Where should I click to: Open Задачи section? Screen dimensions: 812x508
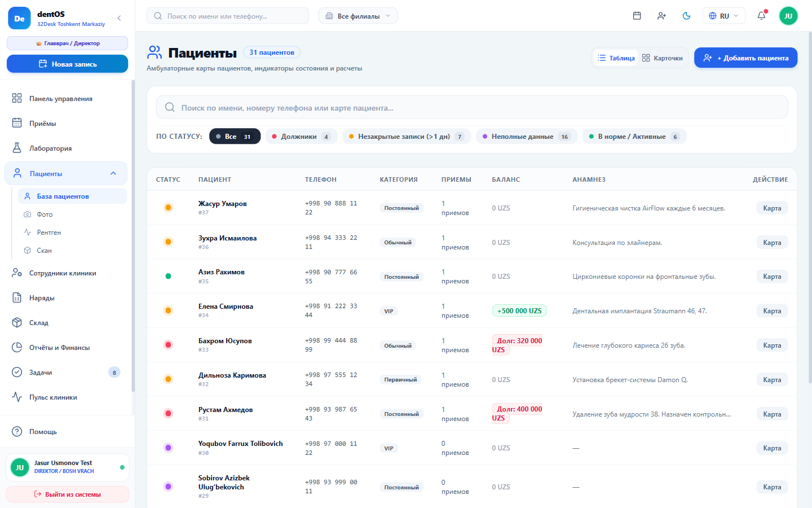pos(67,373)
